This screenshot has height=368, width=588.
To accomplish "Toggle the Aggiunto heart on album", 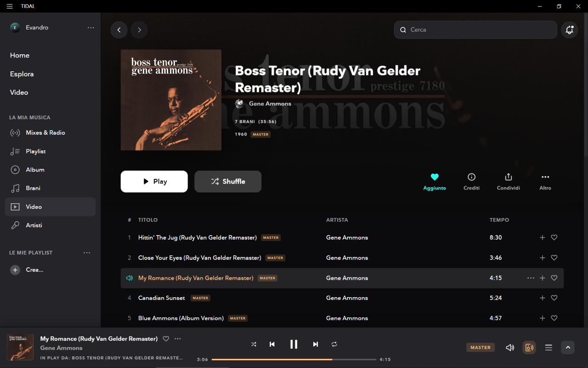I will click(435, 177).
